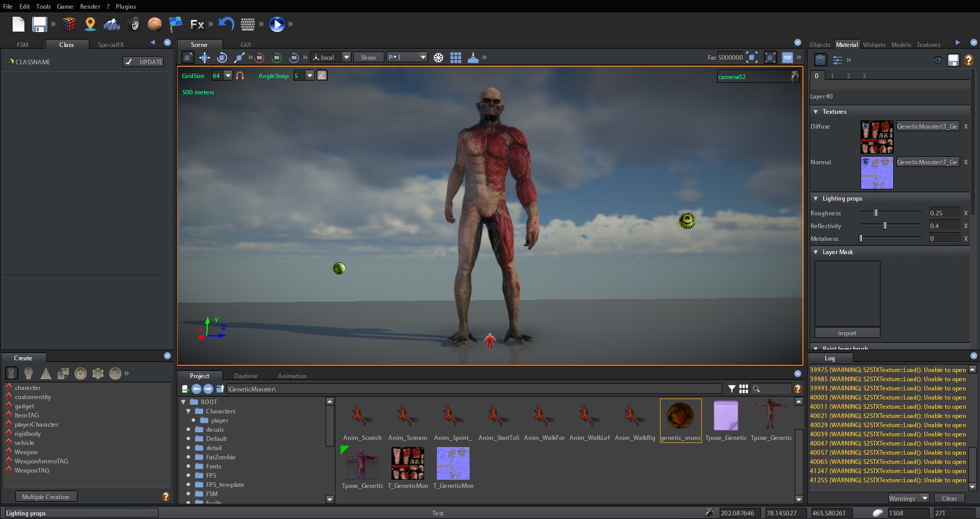Click the Undo arrow on the main toolbar

tap(226, 23)
